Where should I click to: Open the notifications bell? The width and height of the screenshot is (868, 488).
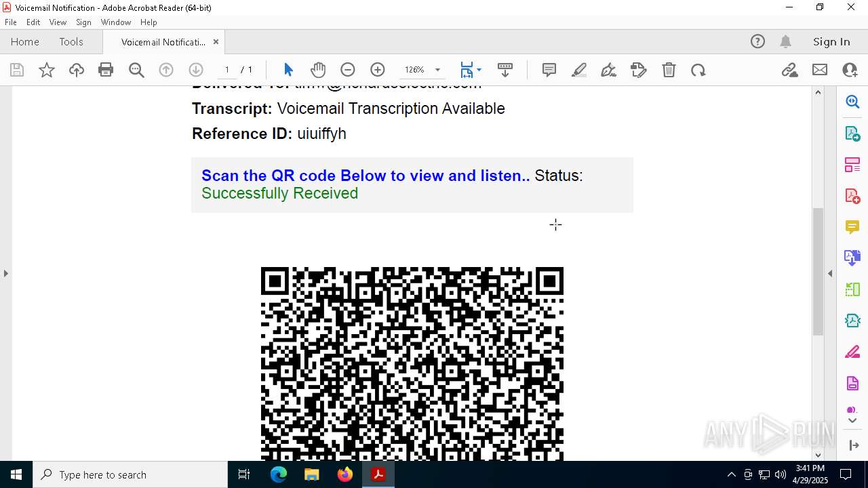785,42
